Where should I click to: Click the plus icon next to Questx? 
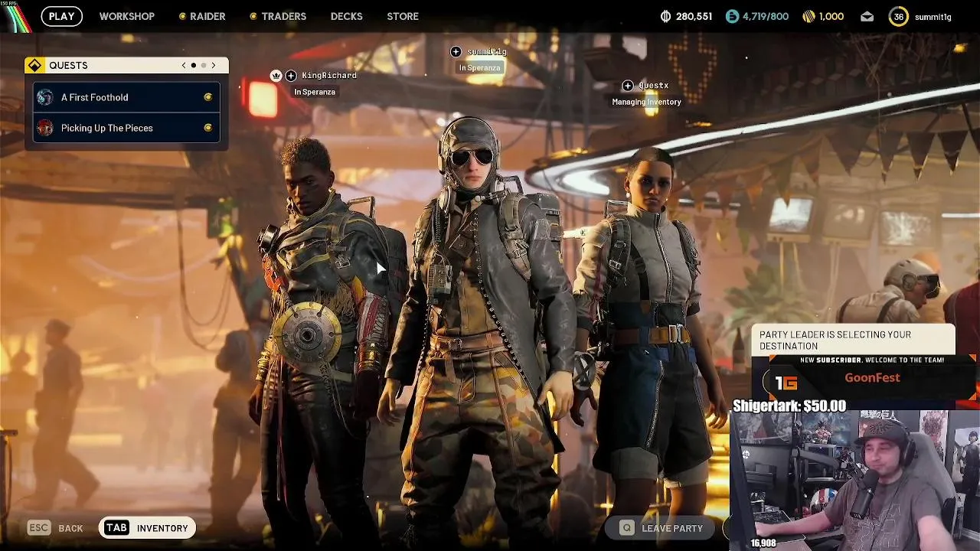(628, 86)
